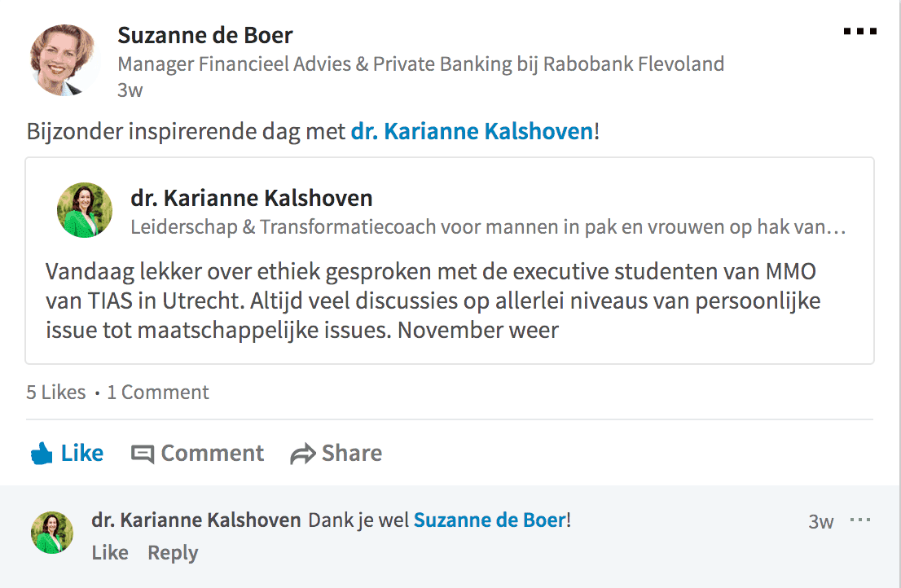Open the post's three-dot options menu

pyautogui.click(x=859, y=32)
